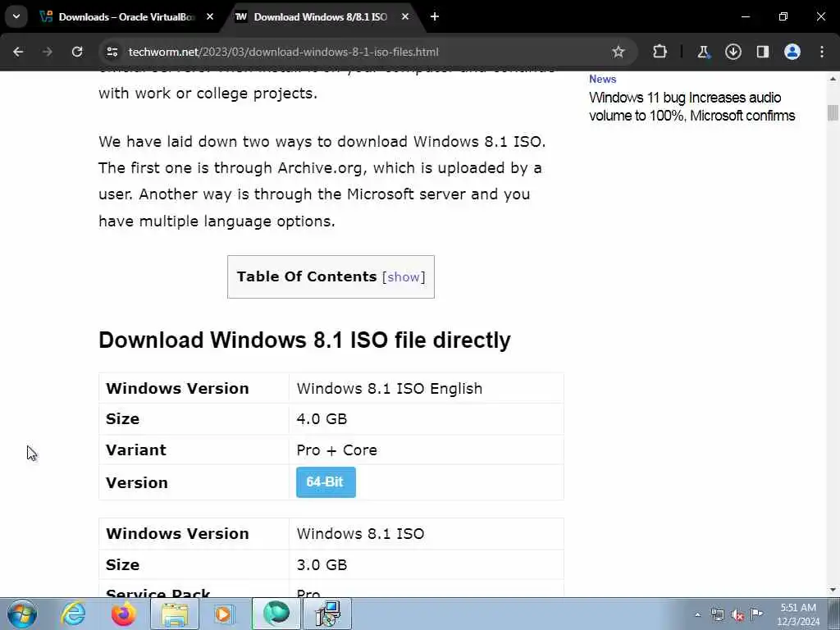Click the 'Pro + Core' variant cell

point(426,450)
